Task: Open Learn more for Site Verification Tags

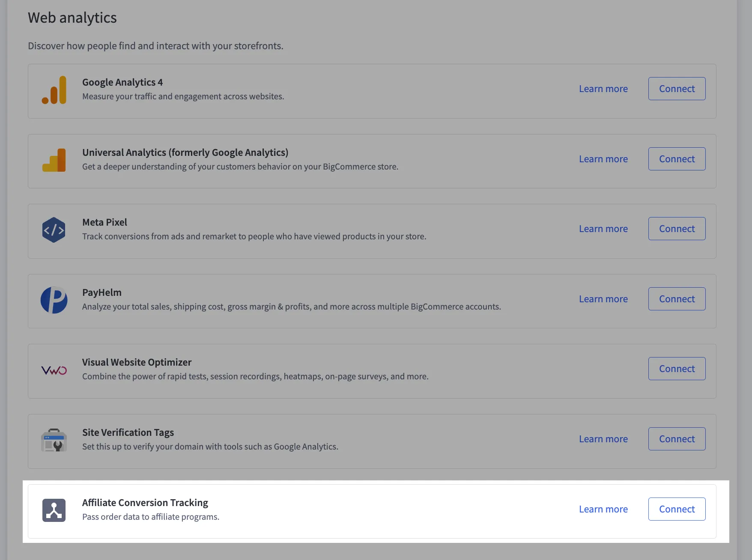Action: pyautogui.click(x=603, y=439)
